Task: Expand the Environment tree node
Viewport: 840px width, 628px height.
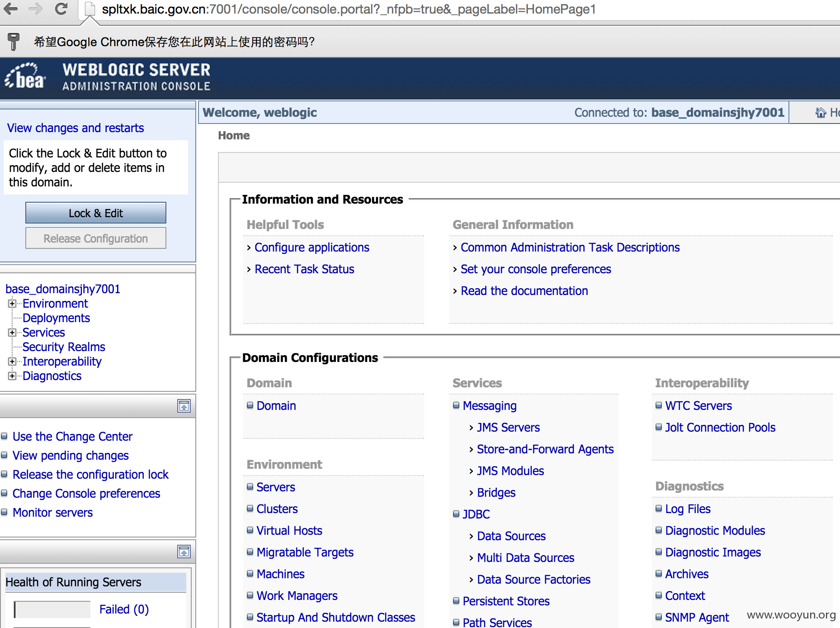Action: [x=12, y=304]
